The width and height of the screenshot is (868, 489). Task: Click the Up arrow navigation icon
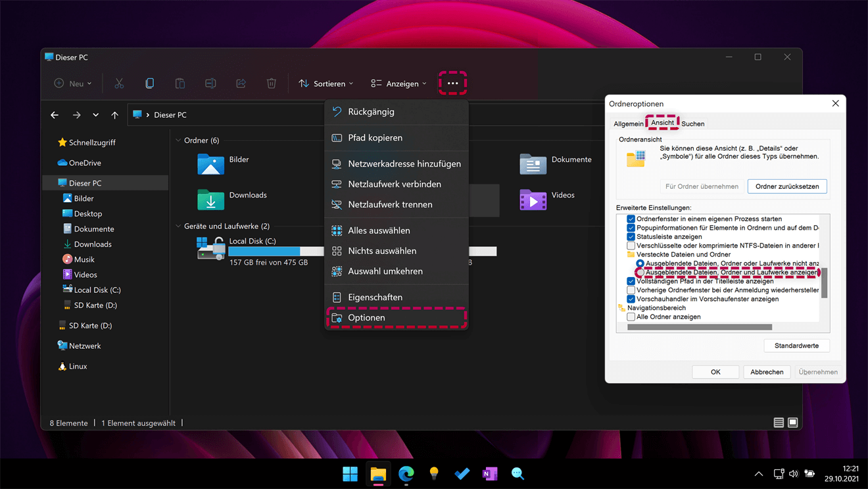point(115,115)
